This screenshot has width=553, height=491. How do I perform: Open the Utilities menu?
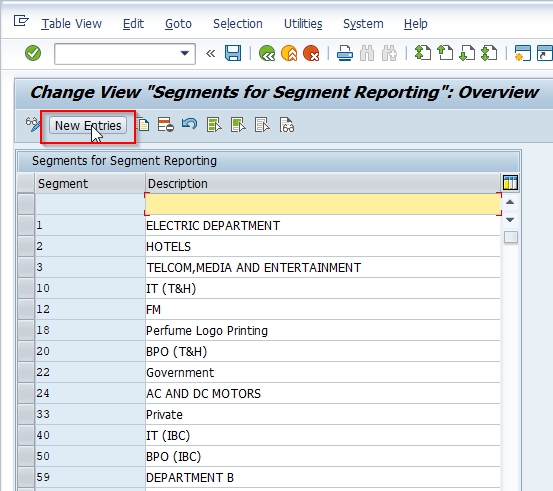point(303,24)
